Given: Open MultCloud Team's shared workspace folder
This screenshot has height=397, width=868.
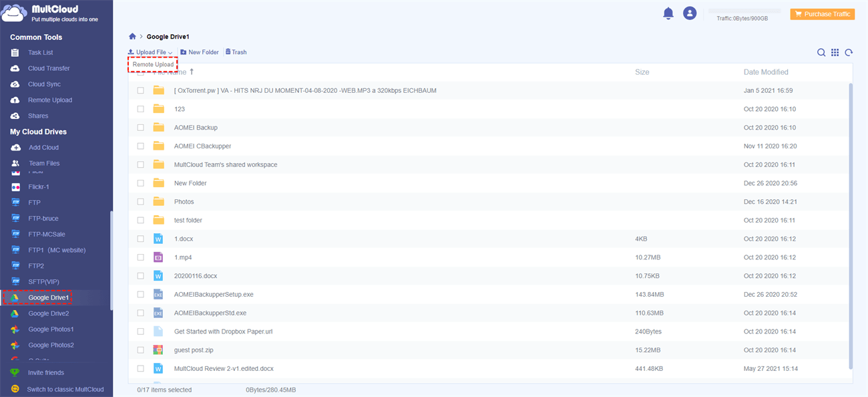Looking at the screenshot, I should (226, 164).
